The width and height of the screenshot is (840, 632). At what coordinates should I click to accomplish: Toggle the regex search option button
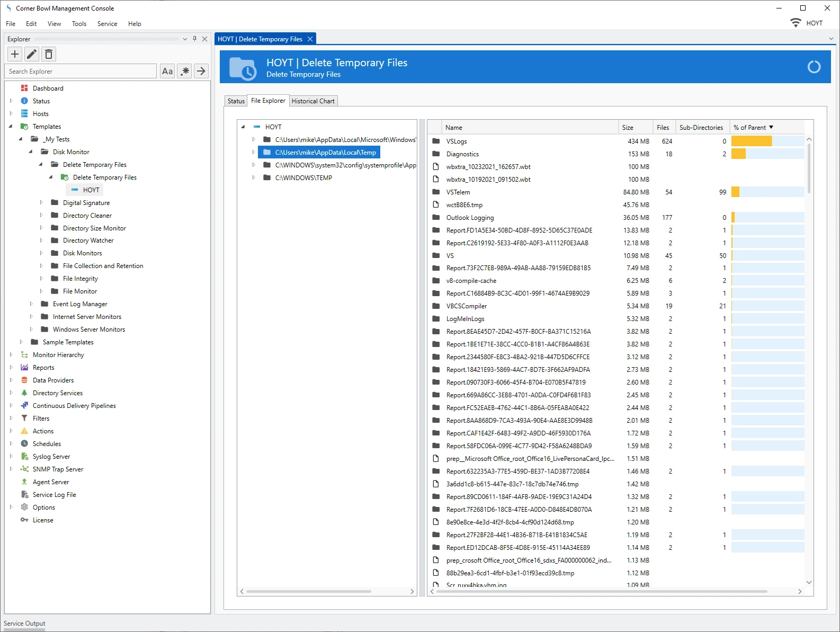coord(184,71)
